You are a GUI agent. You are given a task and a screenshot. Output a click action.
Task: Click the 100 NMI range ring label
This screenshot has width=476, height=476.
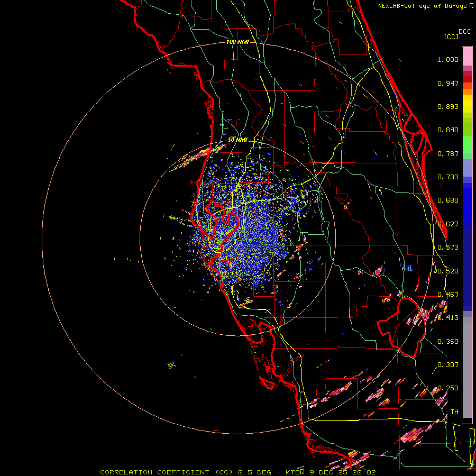pyautogui.click(x=237, y=42)
